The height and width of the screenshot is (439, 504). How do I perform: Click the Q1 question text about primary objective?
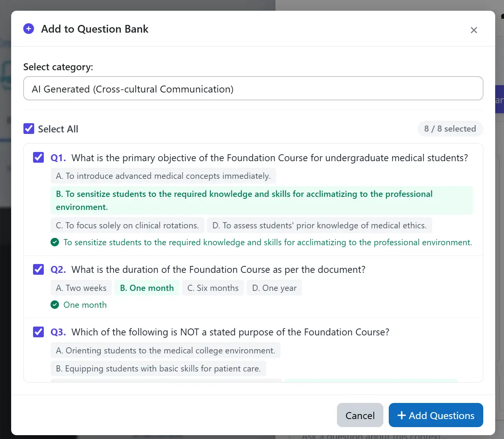[270, 158]
